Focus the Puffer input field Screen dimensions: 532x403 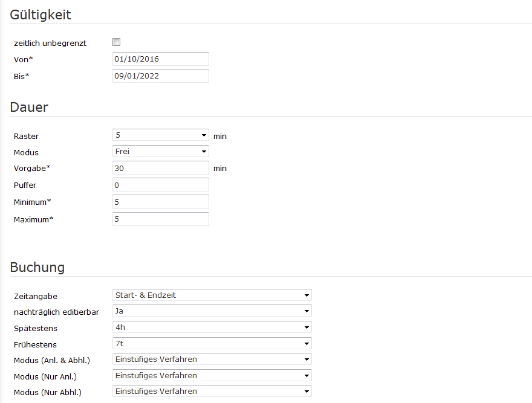[x=161, y=185]
